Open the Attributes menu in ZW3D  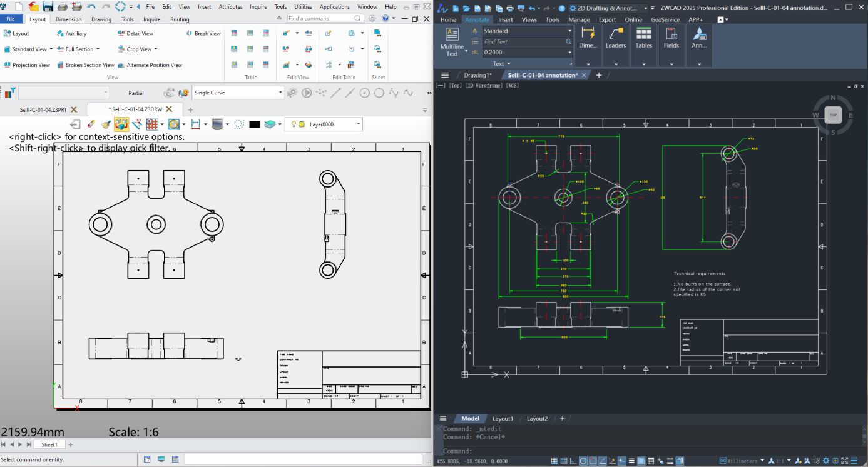click(x=230, y=7)
